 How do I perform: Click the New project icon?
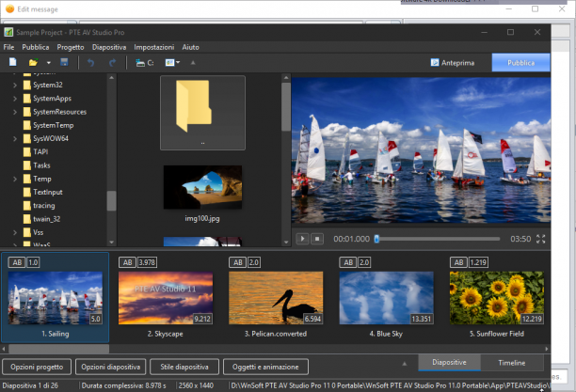pyautogui.click(x=13, y=62)
